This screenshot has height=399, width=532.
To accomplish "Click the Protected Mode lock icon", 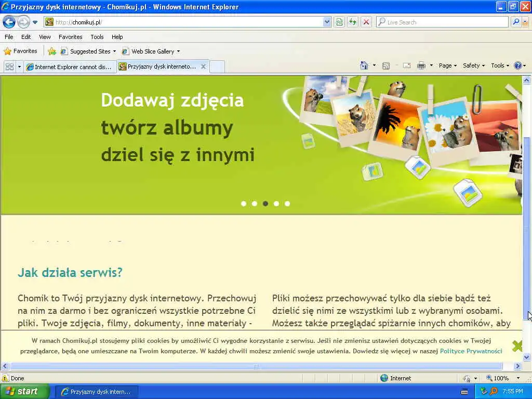I will coord(467,378).
